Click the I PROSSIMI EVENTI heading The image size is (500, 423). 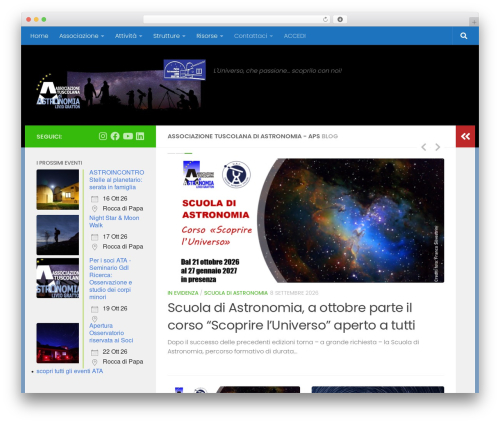click(59, 163)
